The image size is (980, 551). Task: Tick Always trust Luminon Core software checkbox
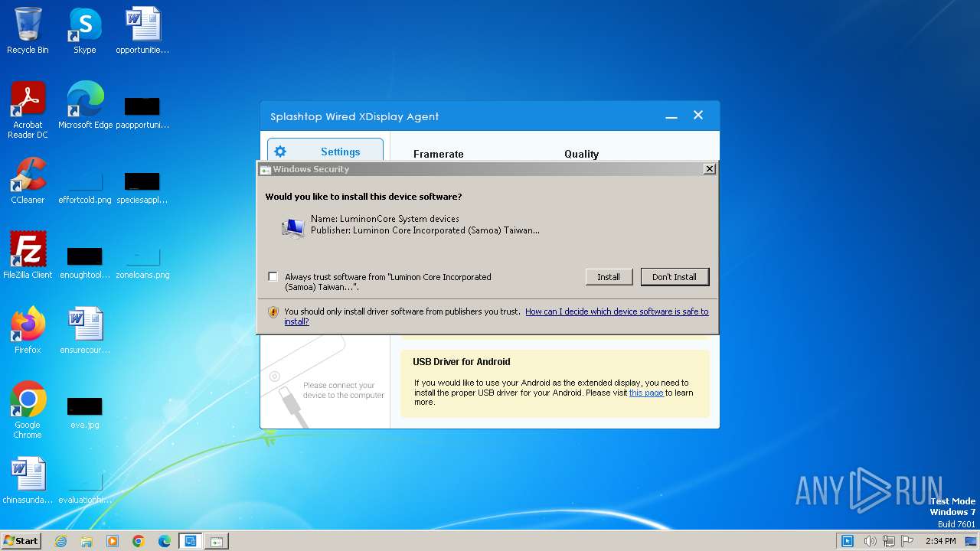pos(273,276)
